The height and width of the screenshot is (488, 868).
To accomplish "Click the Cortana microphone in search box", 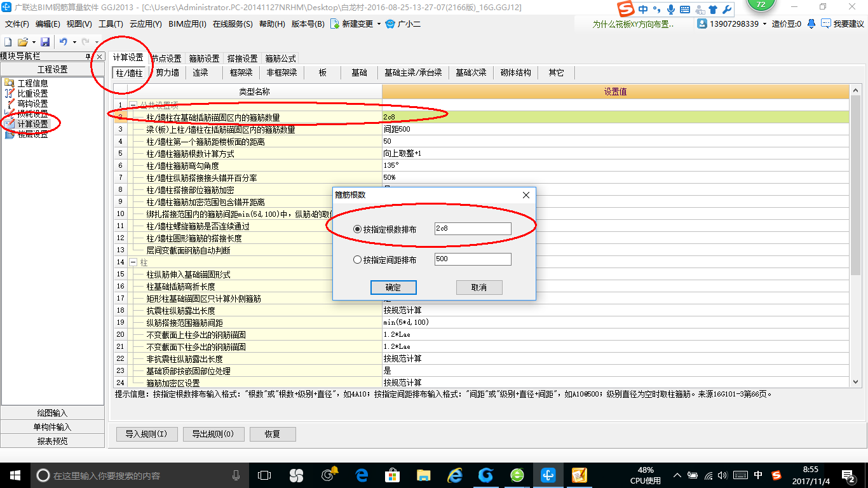I will tap(236, 475).
